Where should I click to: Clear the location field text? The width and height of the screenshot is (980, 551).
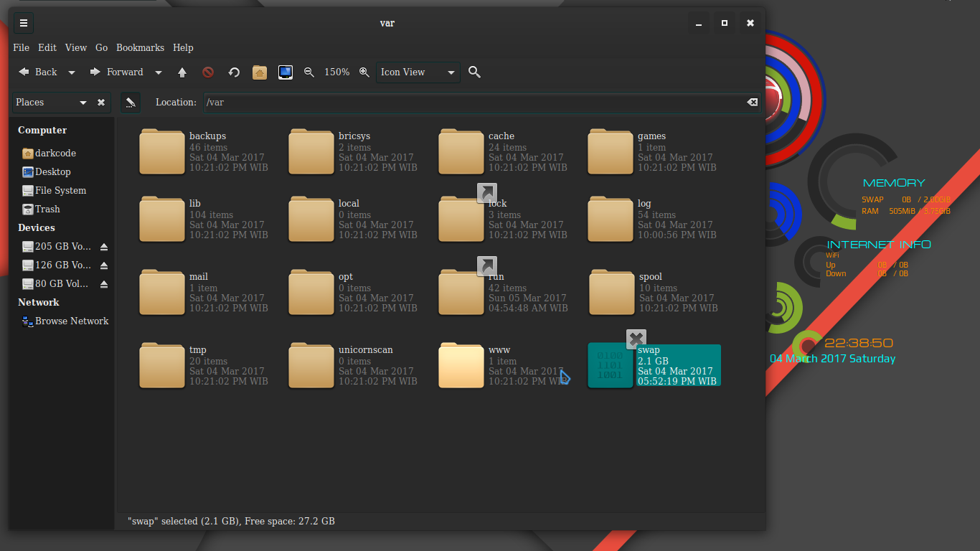click(x=753, y=103)
